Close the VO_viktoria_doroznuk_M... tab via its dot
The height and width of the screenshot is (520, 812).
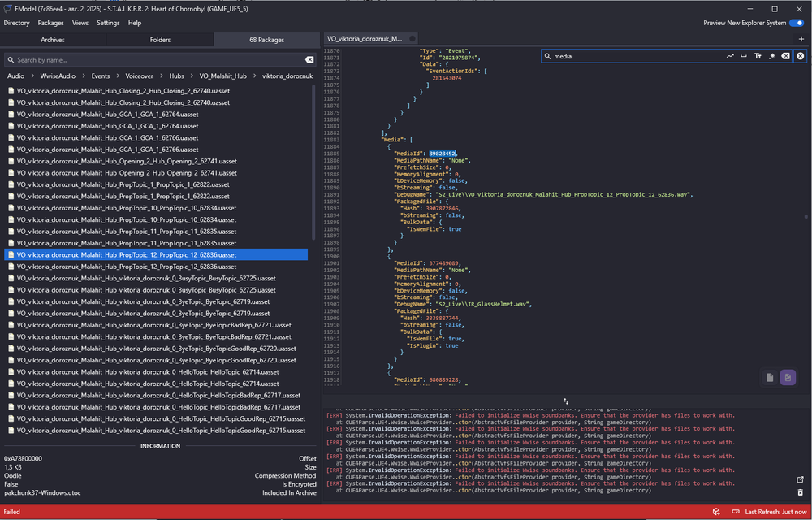coord(412,39)
